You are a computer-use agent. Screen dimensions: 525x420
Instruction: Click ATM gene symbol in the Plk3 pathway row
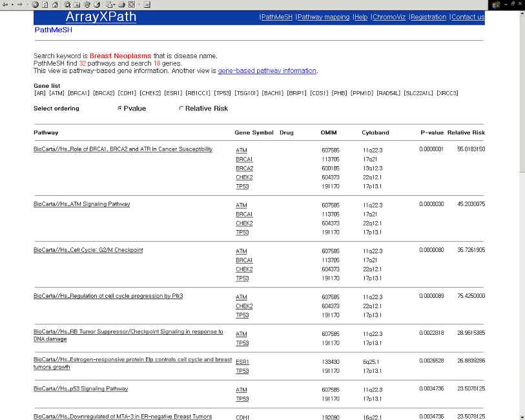(x=242, y=297)
